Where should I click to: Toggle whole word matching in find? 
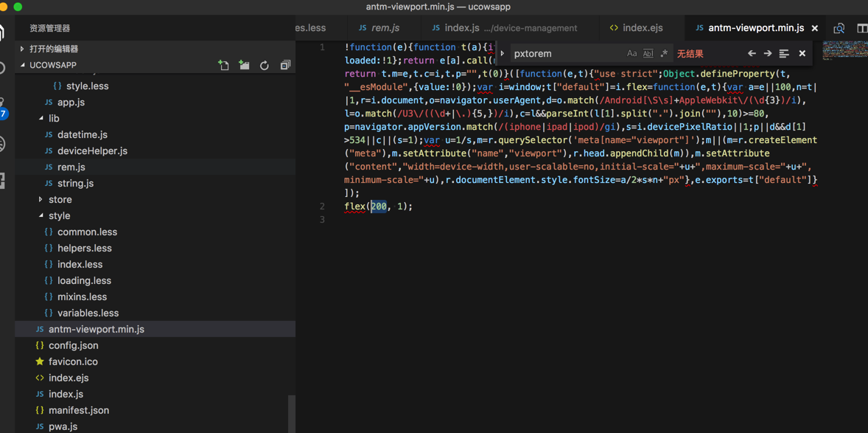click(648, 54)
